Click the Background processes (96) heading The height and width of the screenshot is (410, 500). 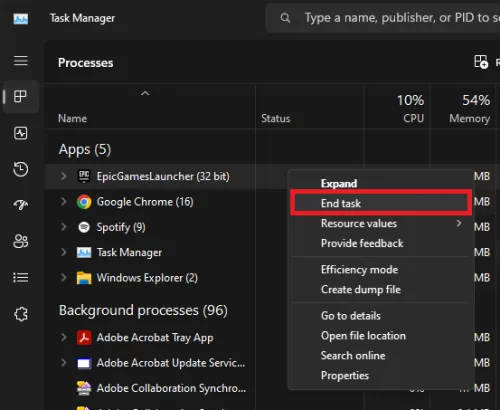[143, 311]
